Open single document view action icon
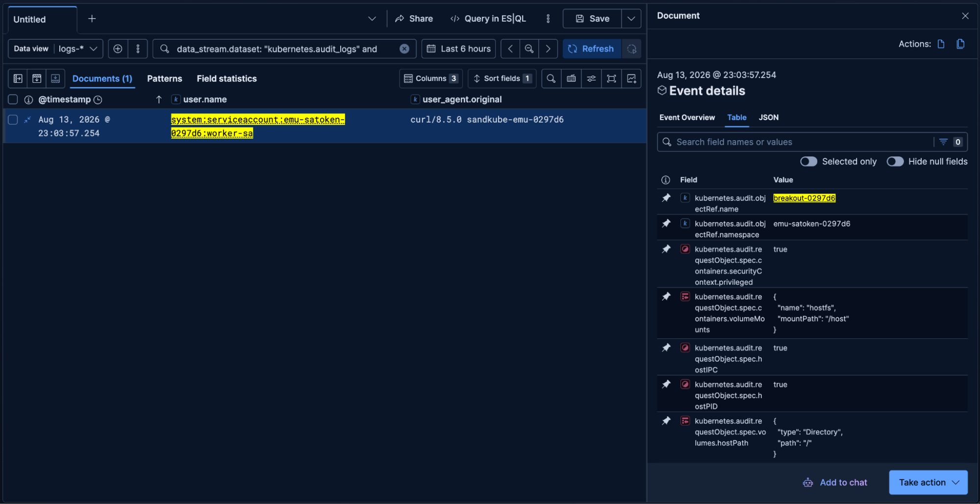Image resolution: width=980 pixels, height=504 pixels. coord(941,44)
